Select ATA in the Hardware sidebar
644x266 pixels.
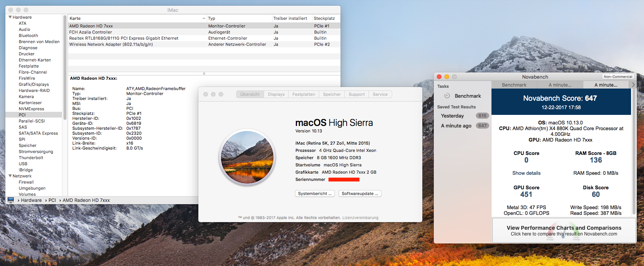(x=23, y=23)
